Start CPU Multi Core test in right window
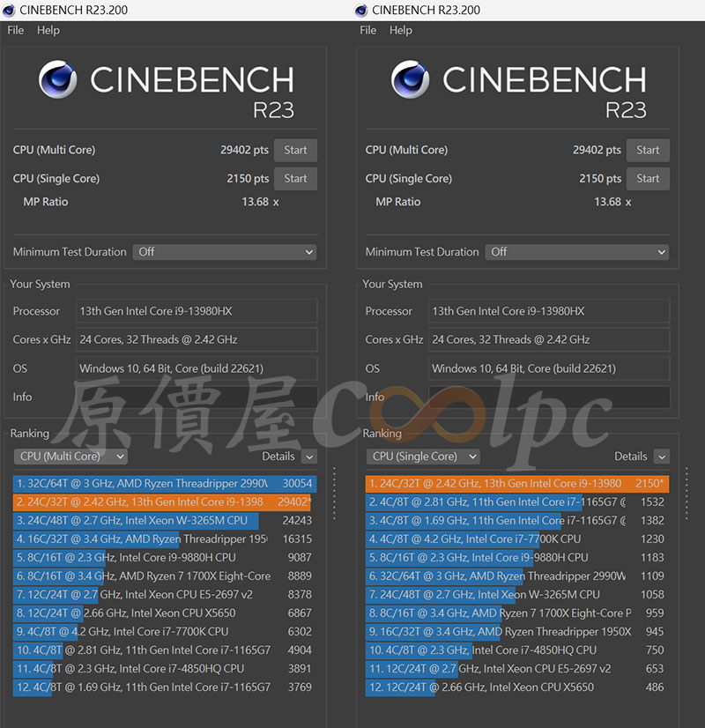Screen dimensions: 705x728 point(648,150)
